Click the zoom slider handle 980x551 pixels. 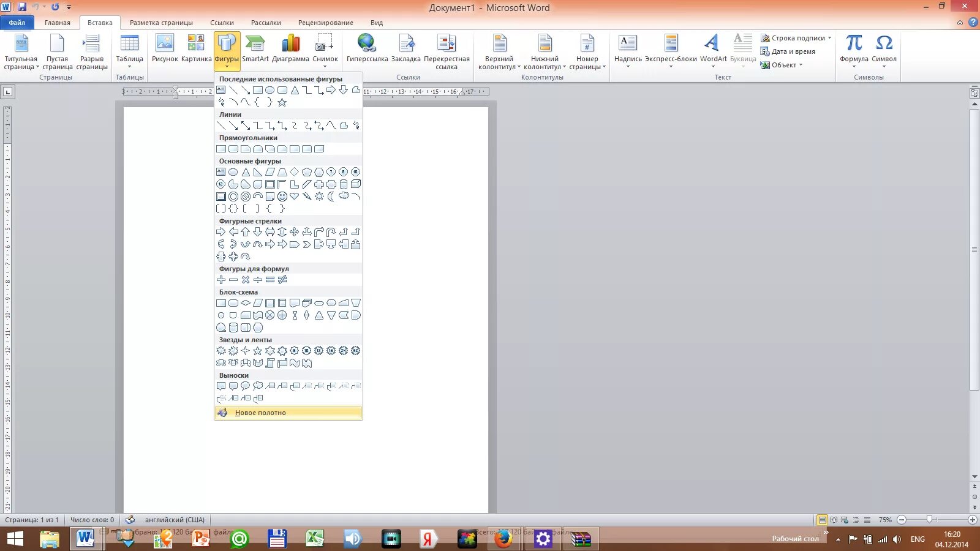pyautogui.click(x=929, y=520)
